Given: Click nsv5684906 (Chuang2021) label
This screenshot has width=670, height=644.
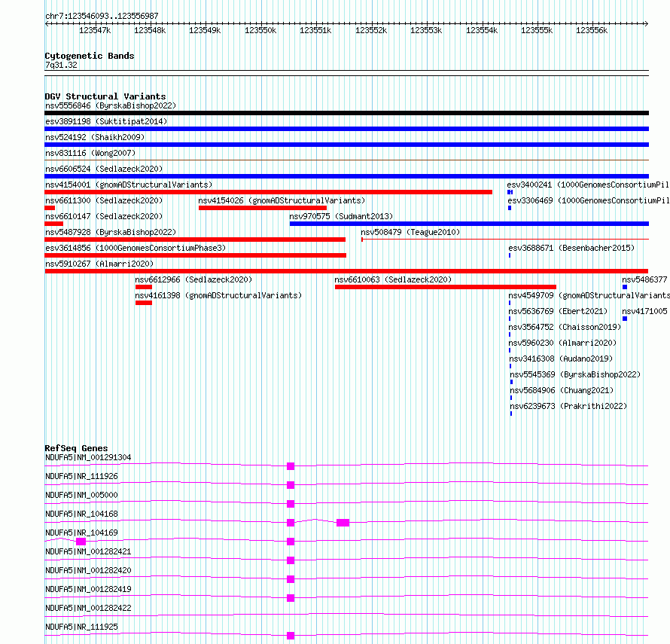Looking at the screenshot, I should click(562, 390).
